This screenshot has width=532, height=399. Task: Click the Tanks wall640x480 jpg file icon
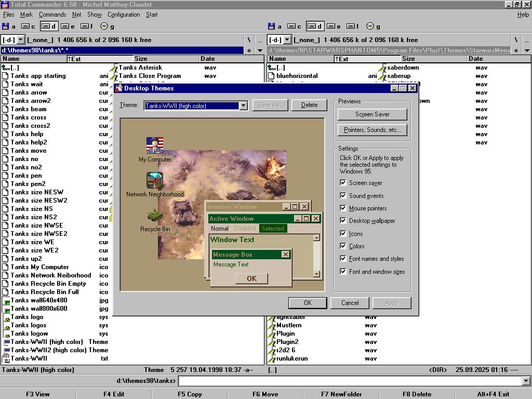(x=6, y=300)
